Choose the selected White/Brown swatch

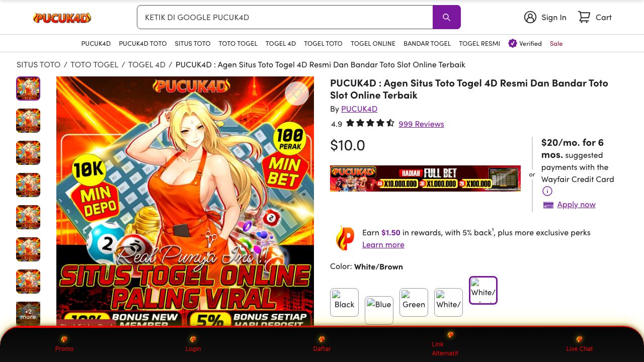click(483, 290)
